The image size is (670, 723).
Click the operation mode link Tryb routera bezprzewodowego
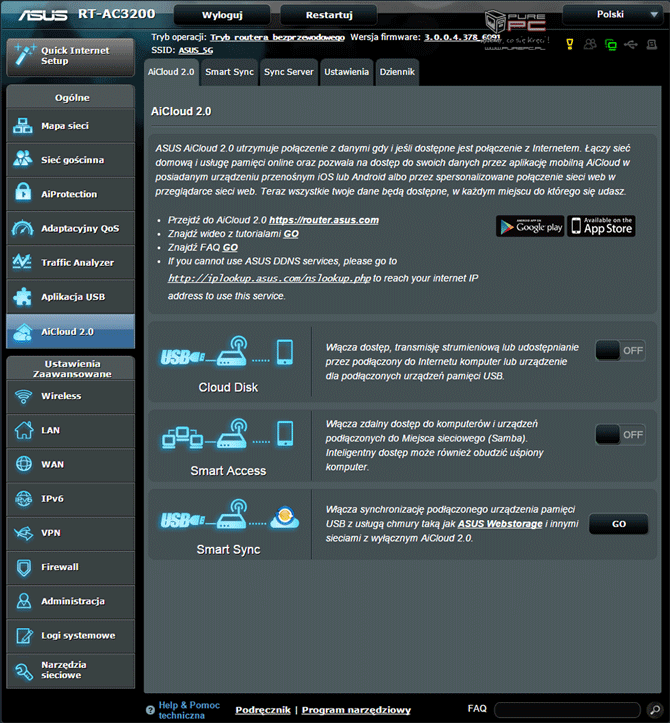coord(278,37)
